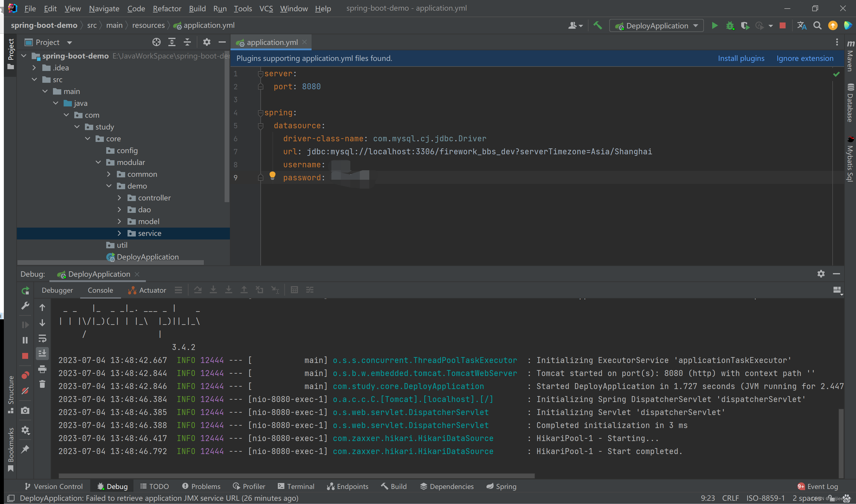
Task: Open the Structure side panel
Action: coord(11,394)
